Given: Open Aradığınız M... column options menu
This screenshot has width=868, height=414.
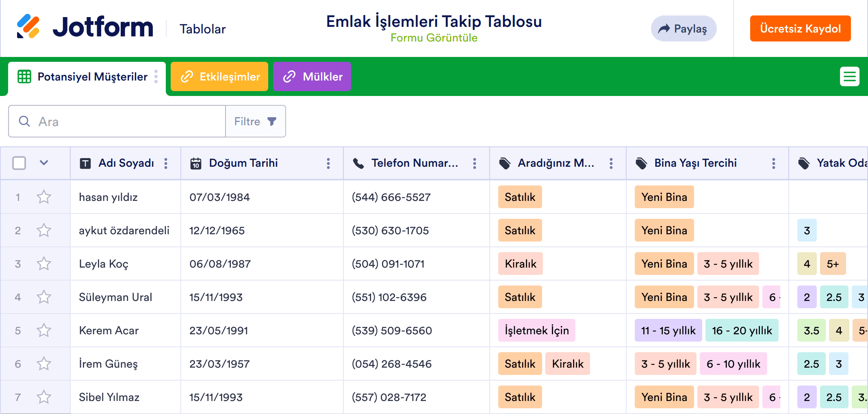Looking at the screenshot, I should click(611, 163).
